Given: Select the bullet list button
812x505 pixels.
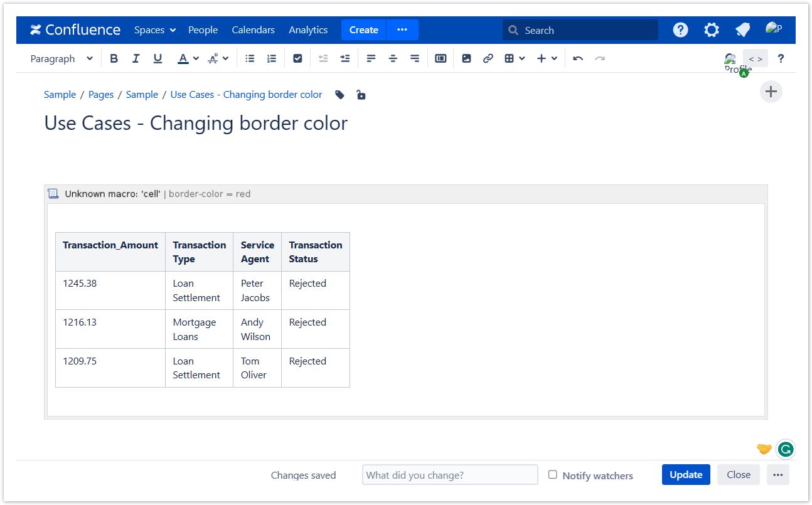Looking at the screenshot, I should click(250, 58).
